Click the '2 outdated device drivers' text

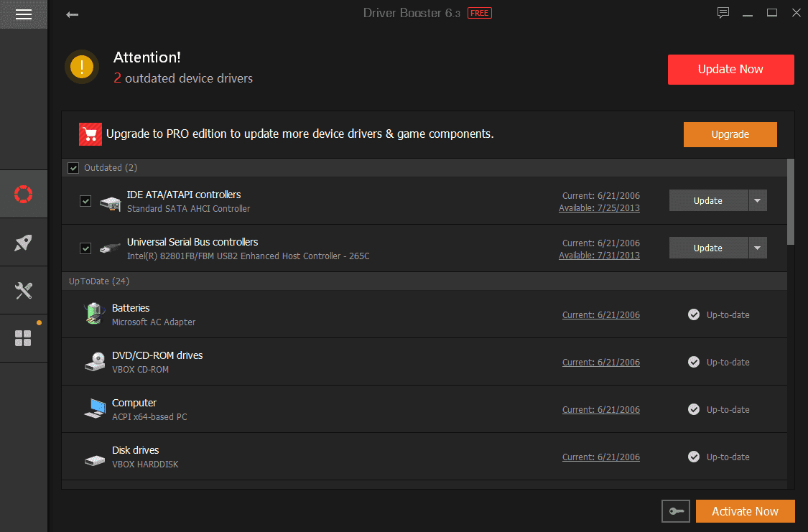pos(183,78)
